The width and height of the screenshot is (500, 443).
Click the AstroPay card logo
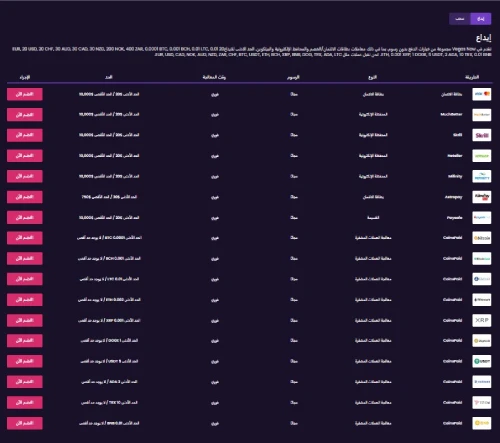pos(482,197)
